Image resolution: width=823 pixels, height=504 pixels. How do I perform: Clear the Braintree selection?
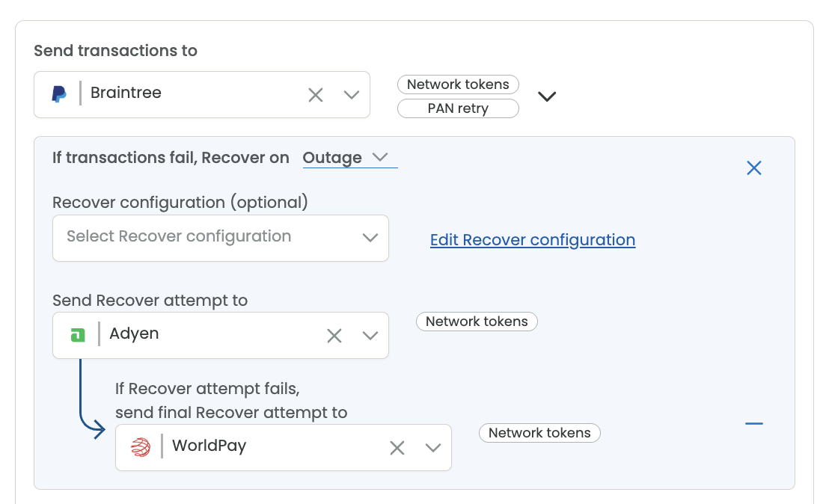pyautogui.click(x=316, y=95)
